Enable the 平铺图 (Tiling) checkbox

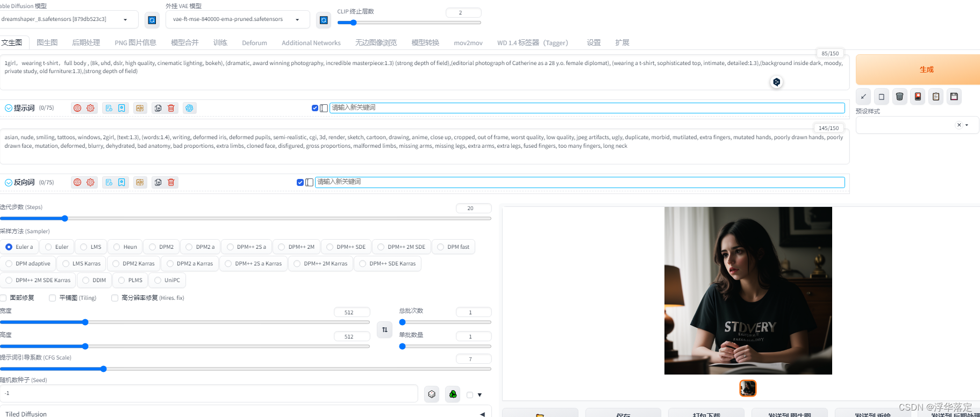[52, 298]
